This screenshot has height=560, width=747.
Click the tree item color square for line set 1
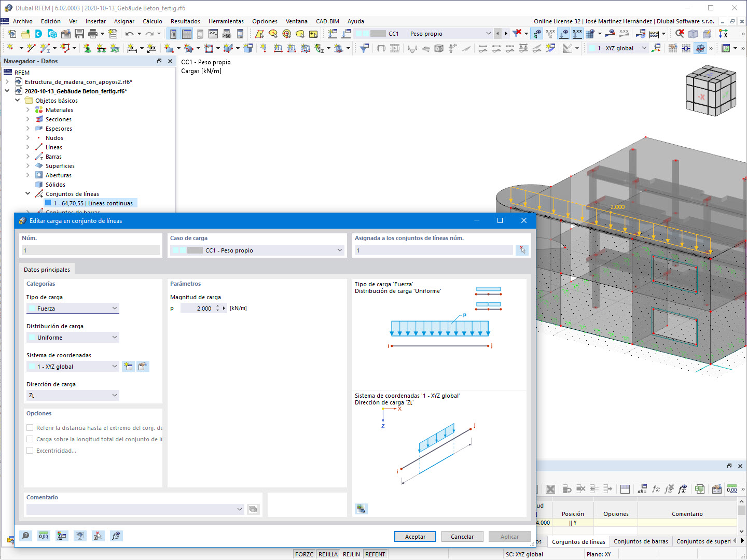coord(48,203)
